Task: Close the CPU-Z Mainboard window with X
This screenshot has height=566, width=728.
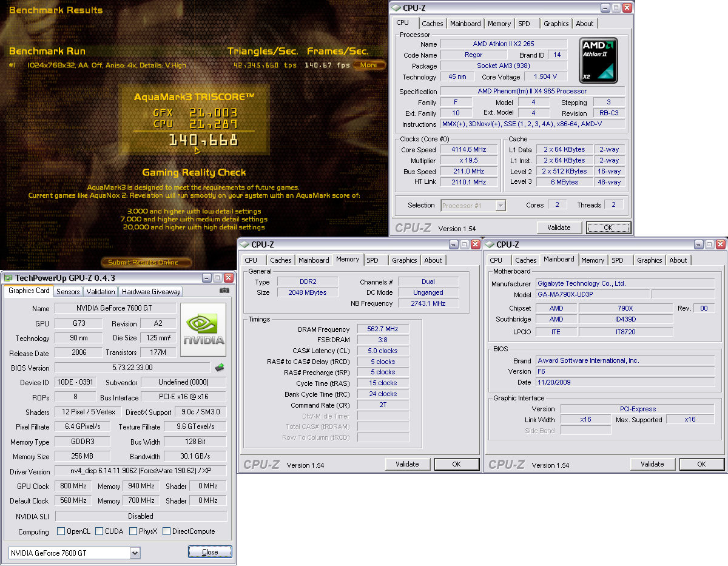Action: tap(721, 244)
